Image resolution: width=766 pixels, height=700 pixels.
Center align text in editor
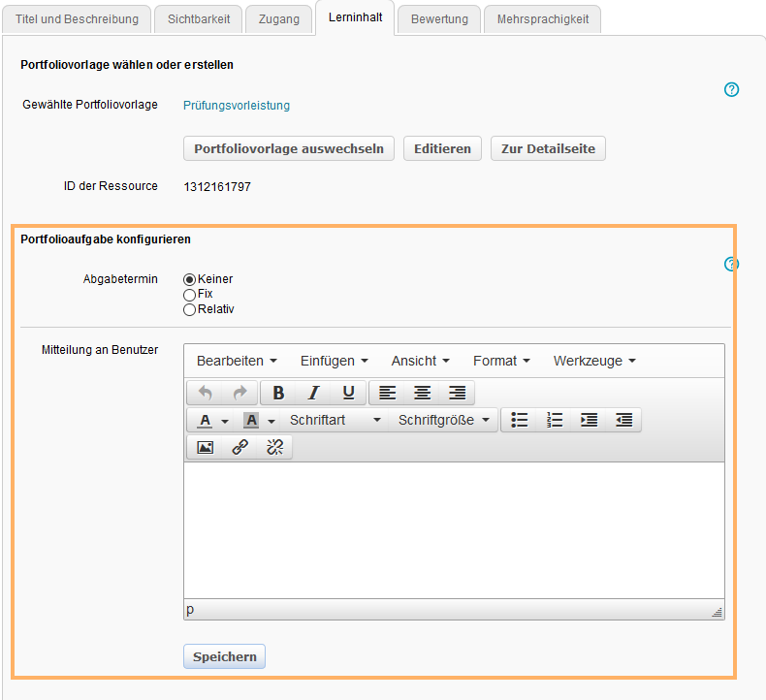(422, 393)
